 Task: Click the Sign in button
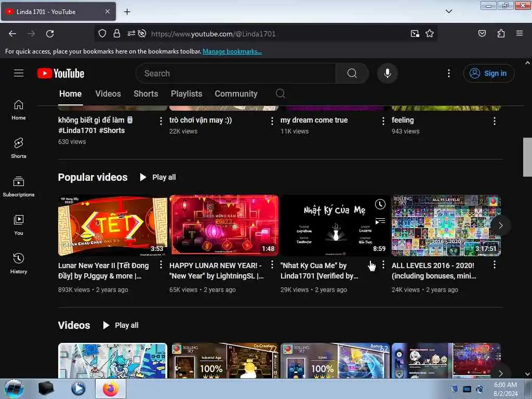[488, 73]
